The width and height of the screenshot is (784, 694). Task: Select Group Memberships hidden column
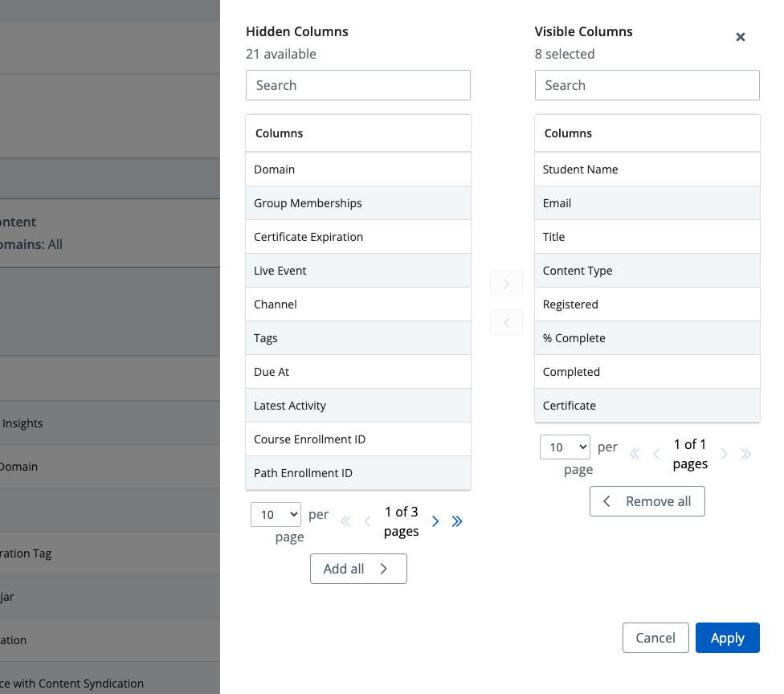(358, 203)
